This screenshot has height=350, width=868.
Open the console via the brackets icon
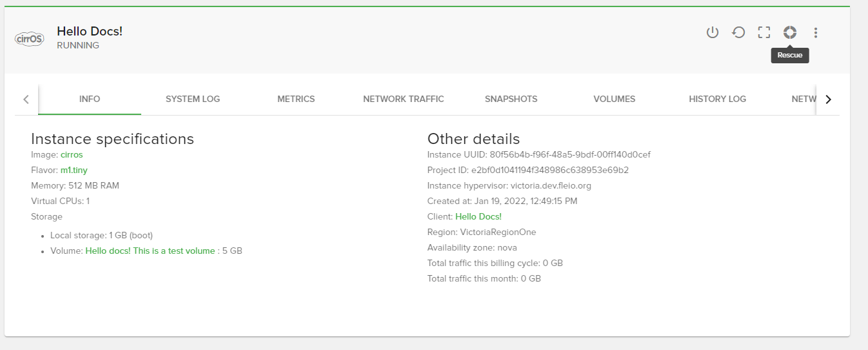tap(764, 32)
